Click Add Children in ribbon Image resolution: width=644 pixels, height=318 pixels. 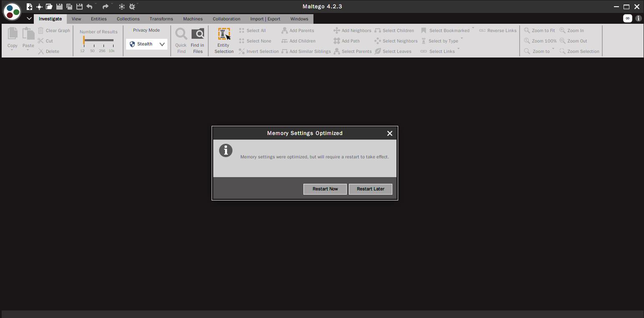[x=299, y=41]
